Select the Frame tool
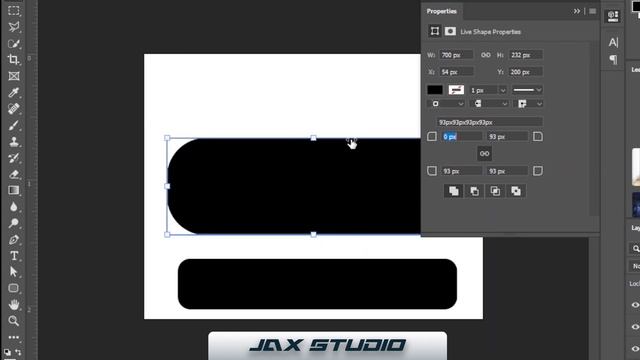The width and height of the screenshot is (640, 360). point(13,76)
